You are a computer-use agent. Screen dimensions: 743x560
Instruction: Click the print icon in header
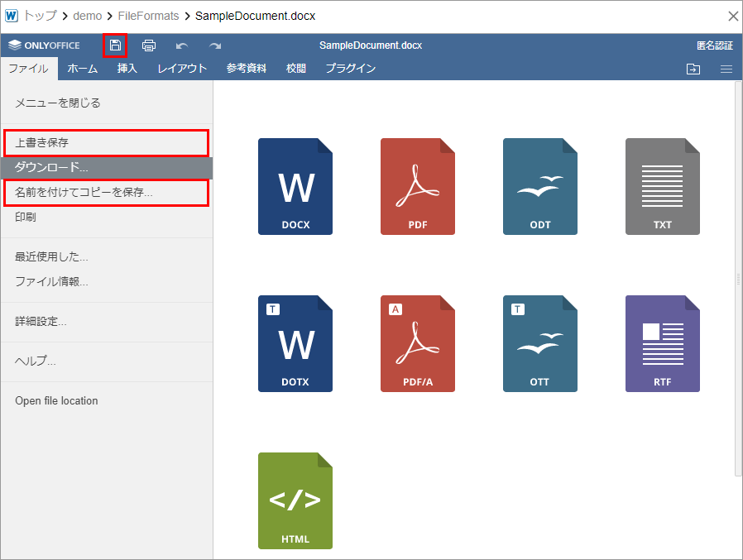tap(149, 45)
